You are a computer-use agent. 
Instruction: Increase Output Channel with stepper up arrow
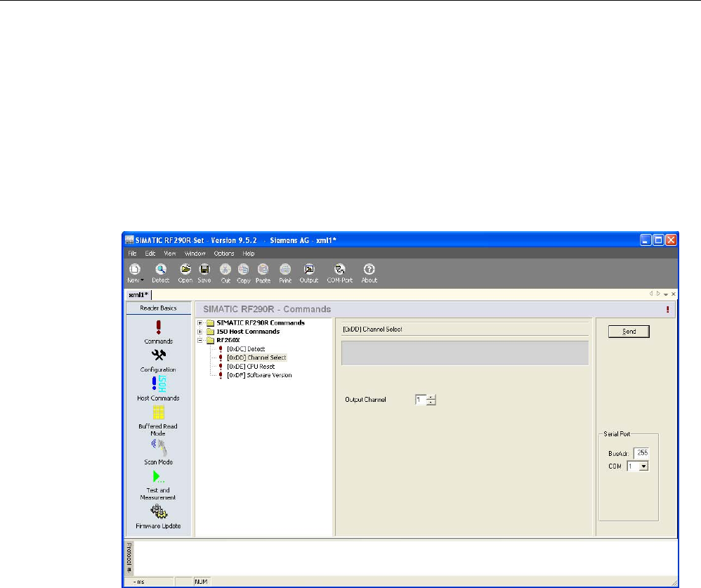pos(431,397)
